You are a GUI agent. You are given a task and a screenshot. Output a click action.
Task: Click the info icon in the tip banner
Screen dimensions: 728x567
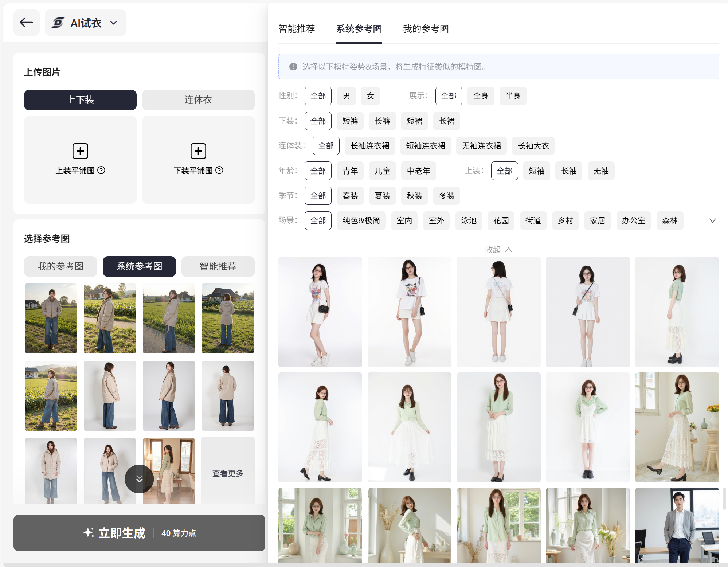[293, 67]
